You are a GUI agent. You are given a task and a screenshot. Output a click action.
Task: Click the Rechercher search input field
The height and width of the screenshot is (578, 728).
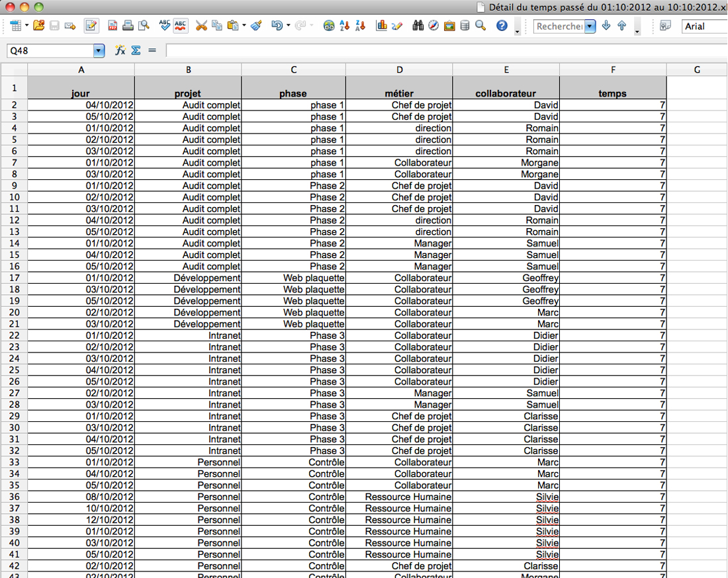coord(559,26)
